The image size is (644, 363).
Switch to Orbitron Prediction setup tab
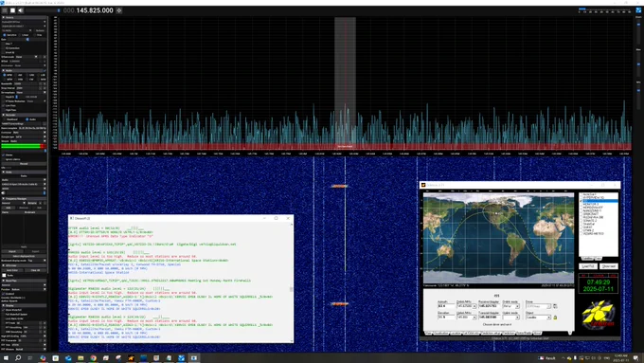click(491, 333)
